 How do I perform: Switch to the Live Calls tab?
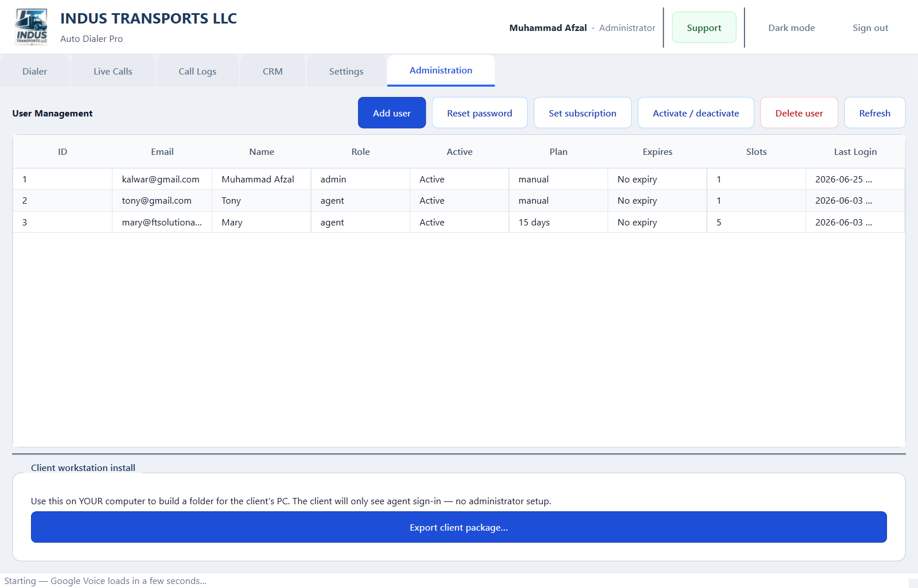pos(113,71)
